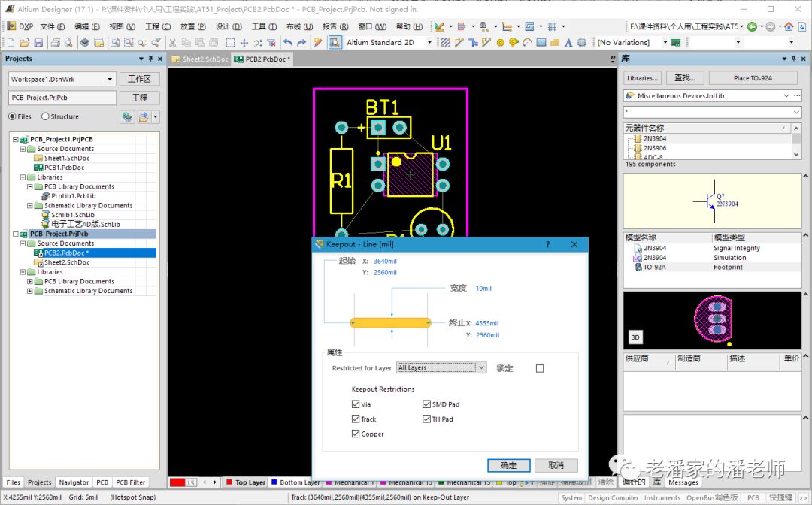The height and width of the screenshot is (505, 812).
Task: Select the Place Arc tool icon
Action: (528, 43)
